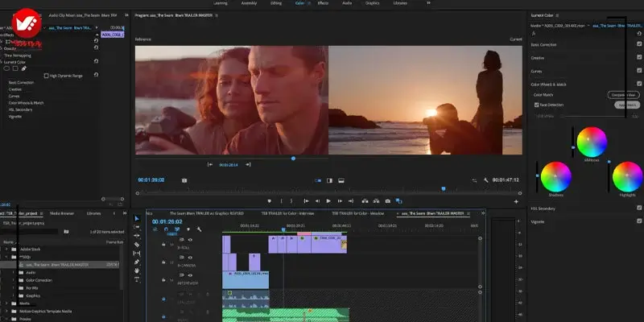This screenshot has width=644, height=322.
Task: Click the pen mask tool under Lumetri Color
Action: pos(24,68)
